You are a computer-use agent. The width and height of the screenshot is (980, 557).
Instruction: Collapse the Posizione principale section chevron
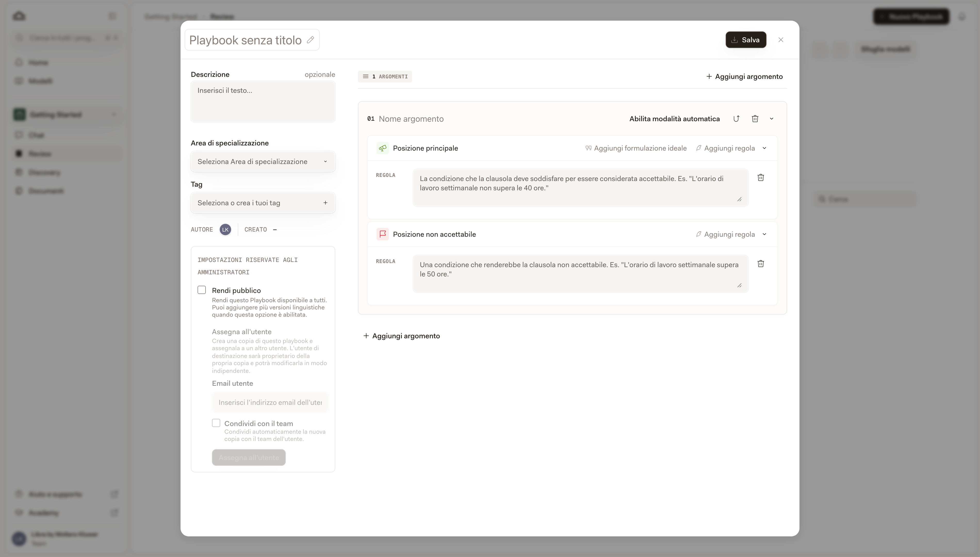pos(764,148)
